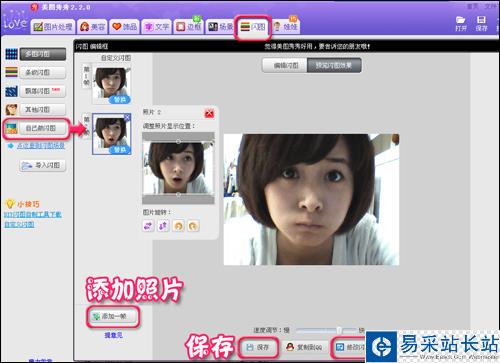
Task: Open the 提意见 link
Action: (x=113, y=335)
